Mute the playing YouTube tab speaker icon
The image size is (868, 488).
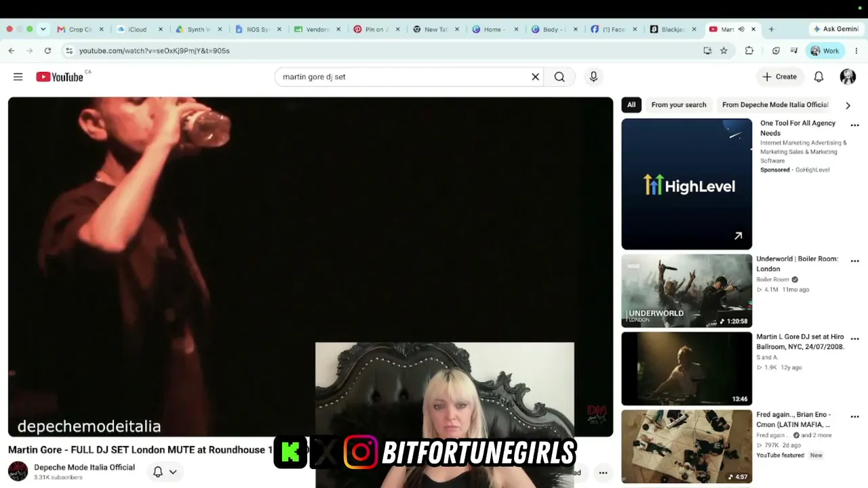[741, 30]
